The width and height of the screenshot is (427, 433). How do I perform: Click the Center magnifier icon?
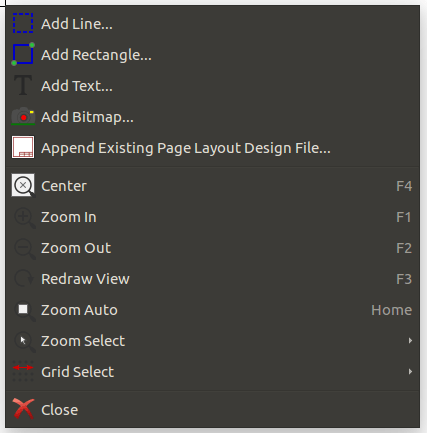click(x=23, y=185)
